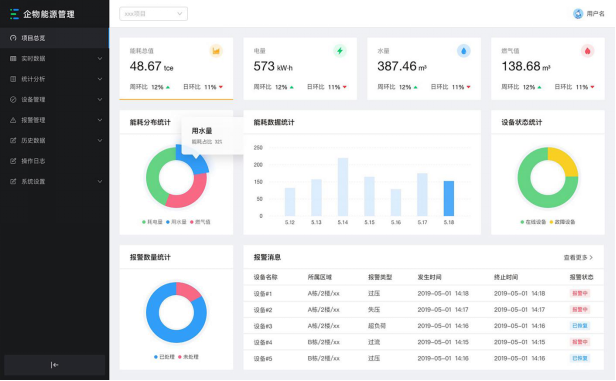Click the 企物能源管理 logo icon
The height and width of the screenshot is (381, 616).
pyautogui.click(x=14, y=14)
